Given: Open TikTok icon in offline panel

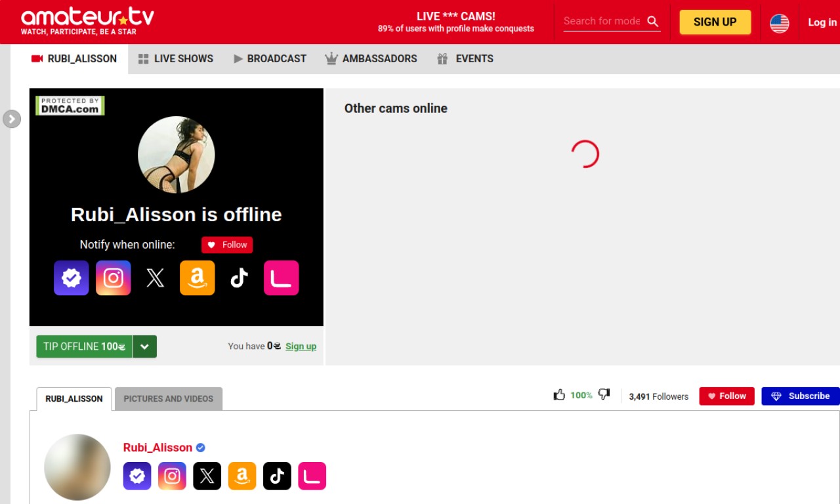Looking at the screenshot, I should coord(240,278).
